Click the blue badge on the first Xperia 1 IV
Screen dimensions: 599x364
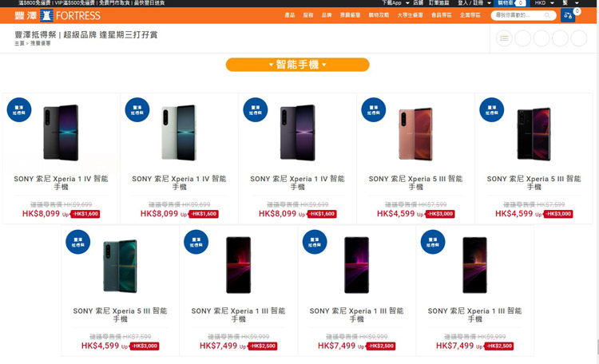(19, 109)
